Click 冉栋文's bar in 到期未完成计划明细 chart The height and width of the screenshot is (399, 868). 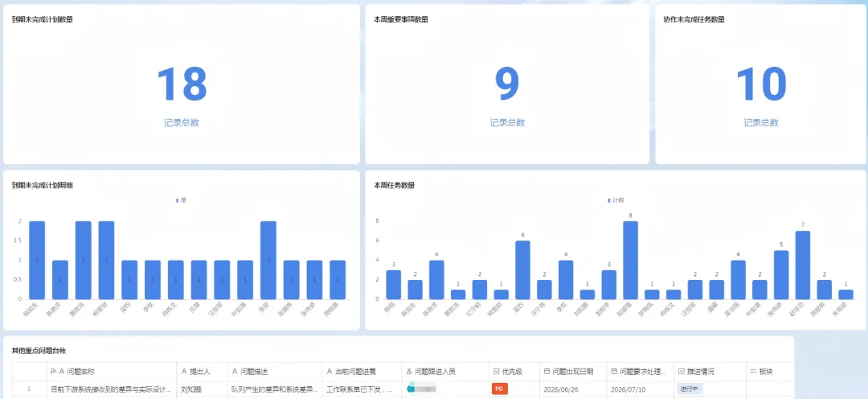[x=175, y=280]
